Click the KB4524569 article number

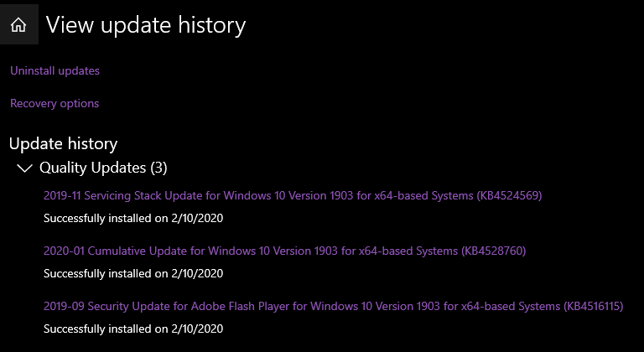(509, 195)
